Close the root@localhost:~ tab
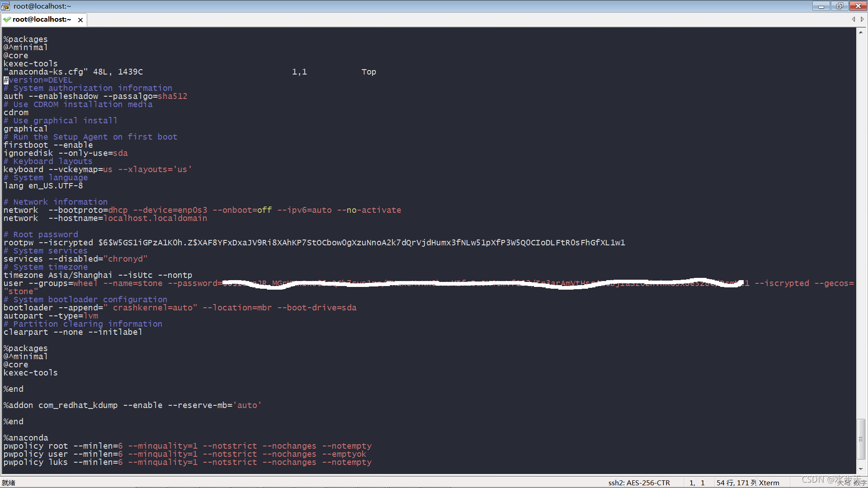 [80, 20]
